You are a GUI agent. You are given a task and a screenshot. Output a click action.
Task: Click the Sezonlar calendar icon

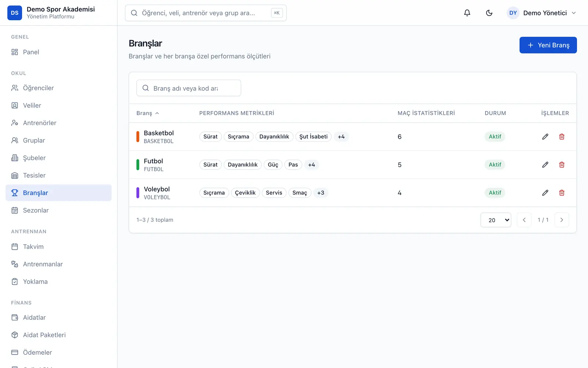point(15,210)
